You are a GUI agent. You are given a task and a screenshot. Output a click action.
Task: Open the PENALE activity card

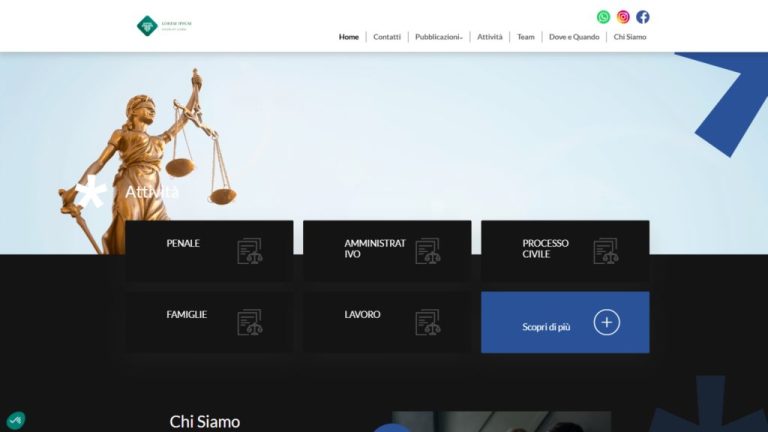pos(209,251)
